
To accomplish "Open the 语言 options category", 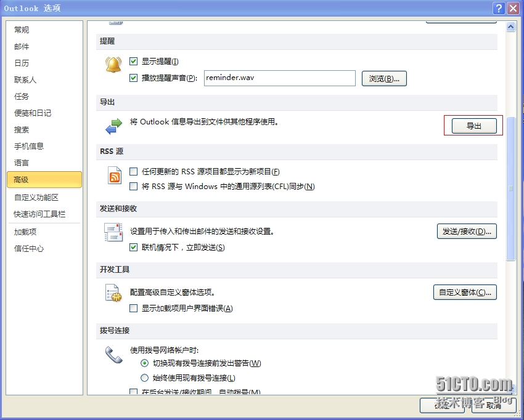I will (44, 163).
